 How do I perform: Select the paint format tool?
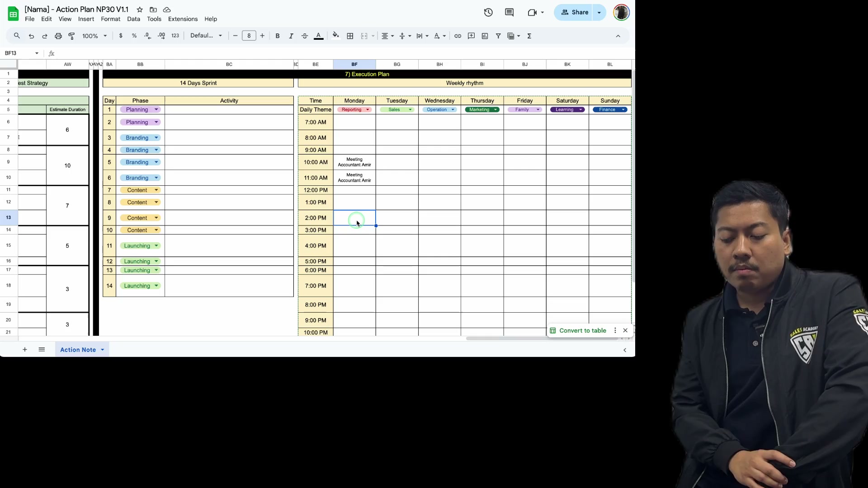coord(71,36)
